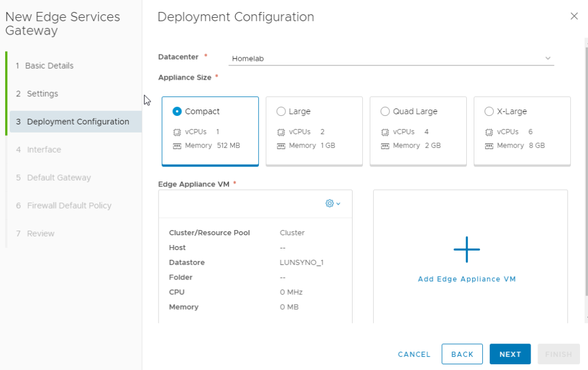
Task: Click the Large card vCPUs chip icon
Action: 281,132
